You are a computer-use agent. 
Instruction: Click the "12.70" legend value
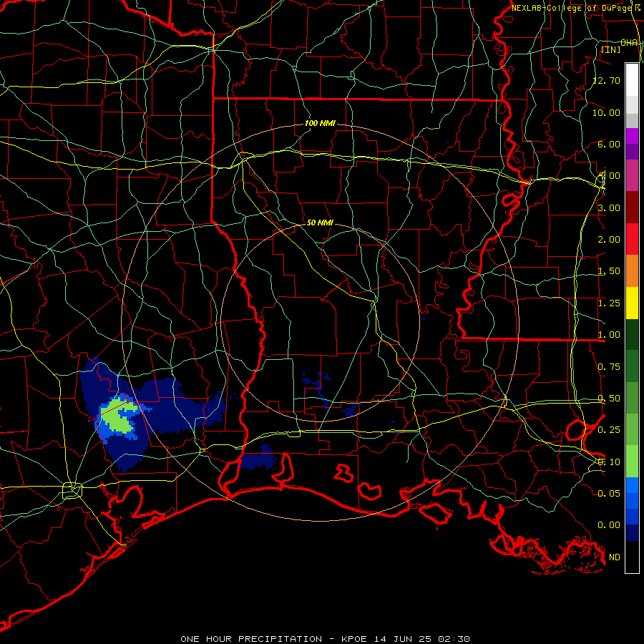[x=607, y=80]
